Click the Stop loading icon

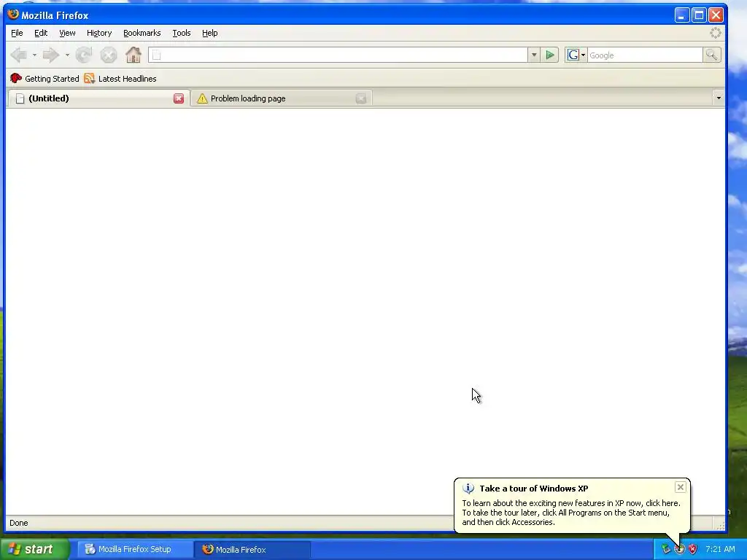(x=109, y=55)
